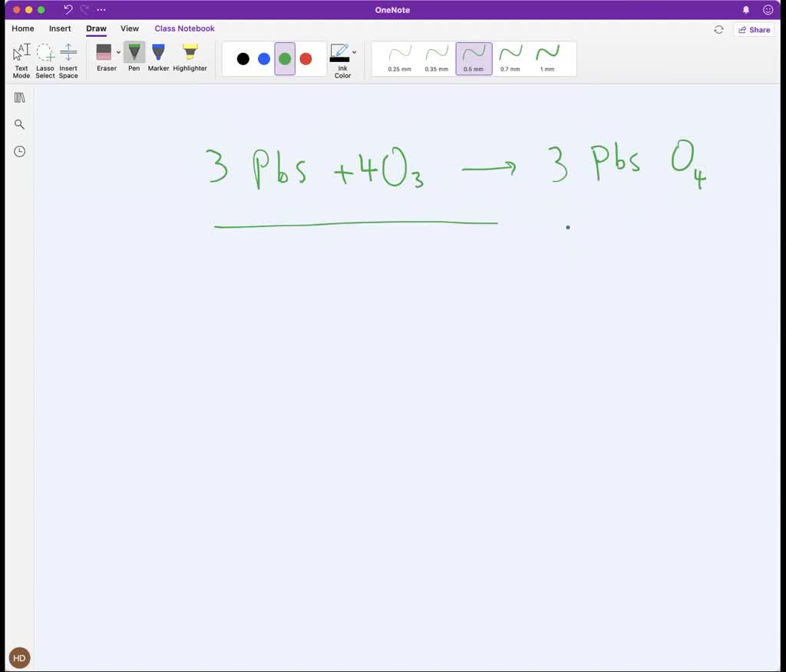
Task: Open the search panel in the sidebar
Action: [19, 124]
